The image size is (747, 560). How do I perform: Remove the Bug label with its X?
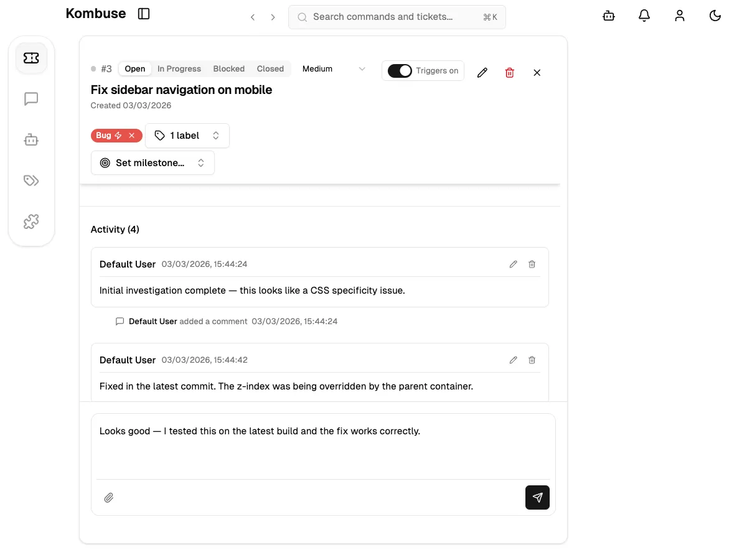(131, 134)
